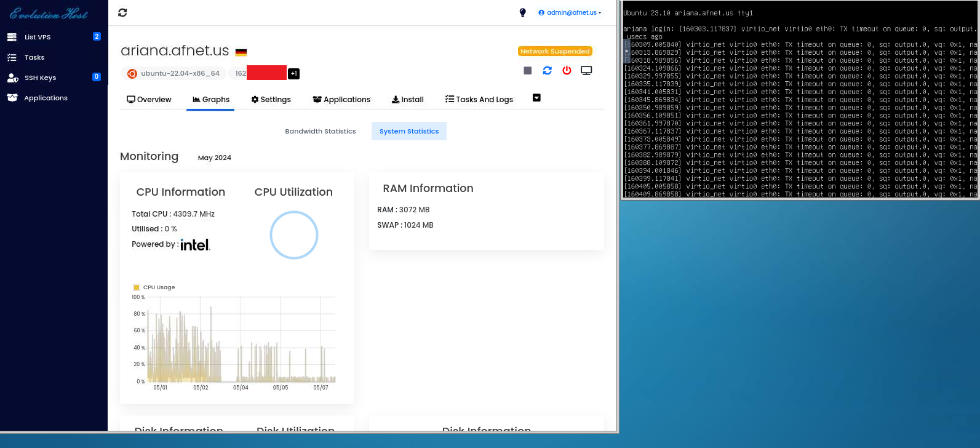Select Bandwidth Statistics view
Screen dimensions: 980x448
pyautogui.click(x=320, y=131)
